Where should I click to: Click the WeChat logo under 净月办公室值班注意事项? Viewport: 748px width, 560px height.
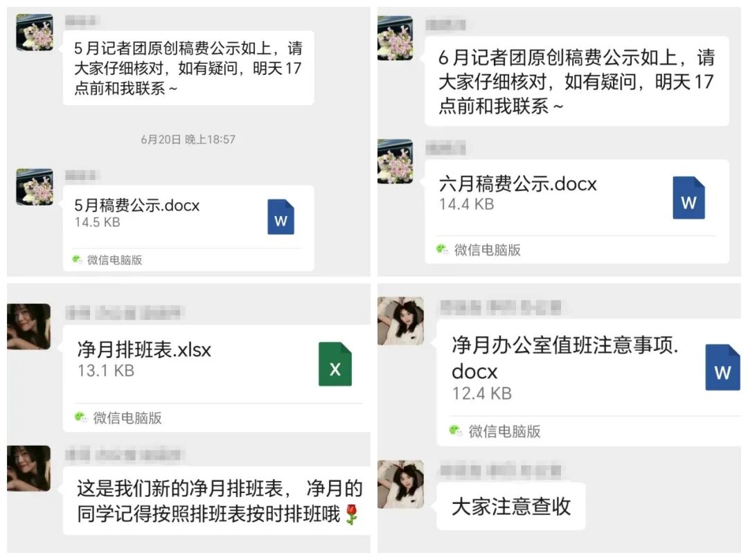[x=456, y=431]
